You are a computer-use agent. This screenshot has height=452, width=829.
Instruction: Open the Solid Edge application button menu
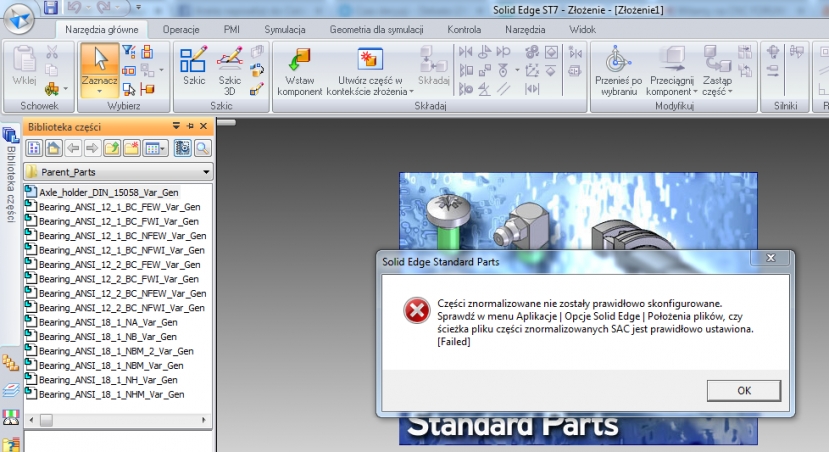click(x=19, y=19)
